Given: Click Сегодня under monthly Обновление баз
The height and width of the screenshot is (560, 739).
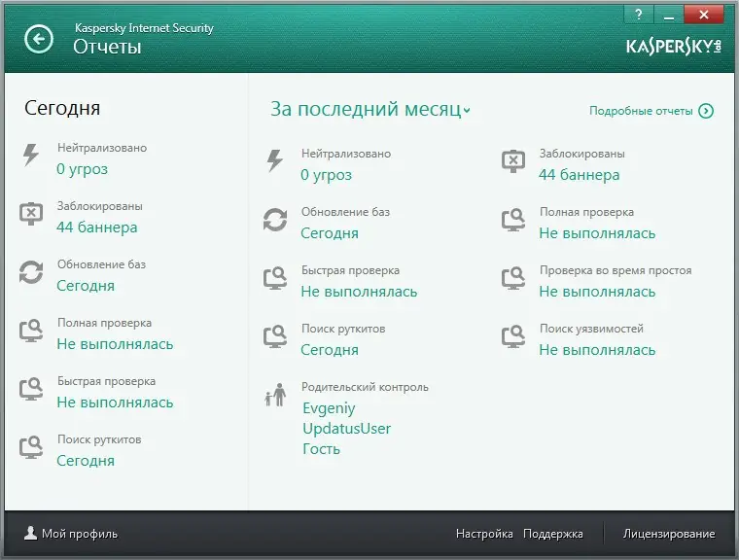Looking at the screenshot, I should coord(330,233).
